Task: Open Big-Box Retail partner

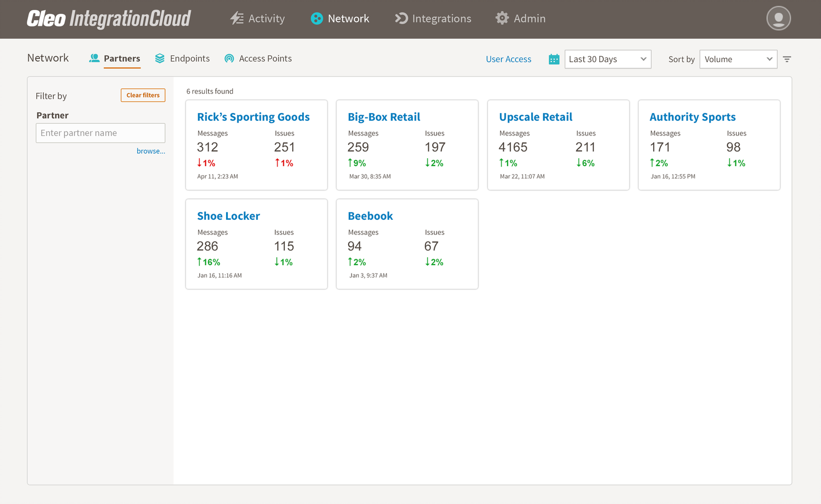Action: coord(384,117)
